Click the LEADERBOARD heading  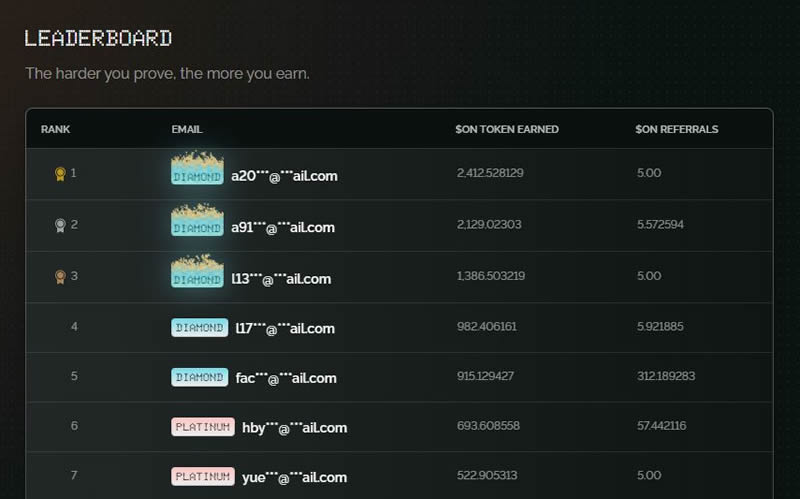click(98, 38)
